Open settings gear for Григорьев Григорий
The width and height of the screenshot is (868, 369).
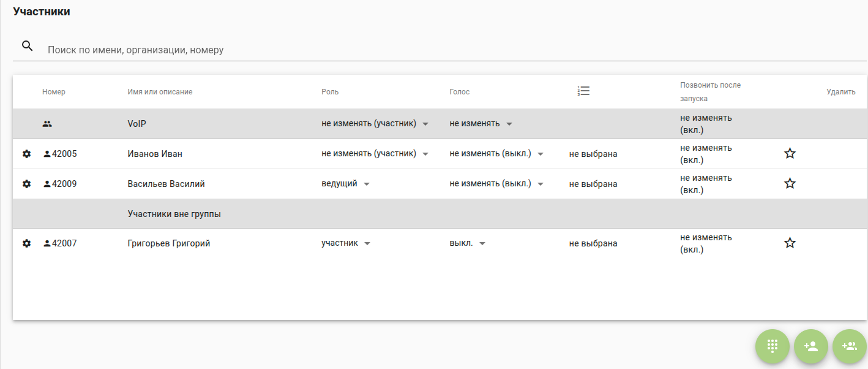tap(26, 243)
